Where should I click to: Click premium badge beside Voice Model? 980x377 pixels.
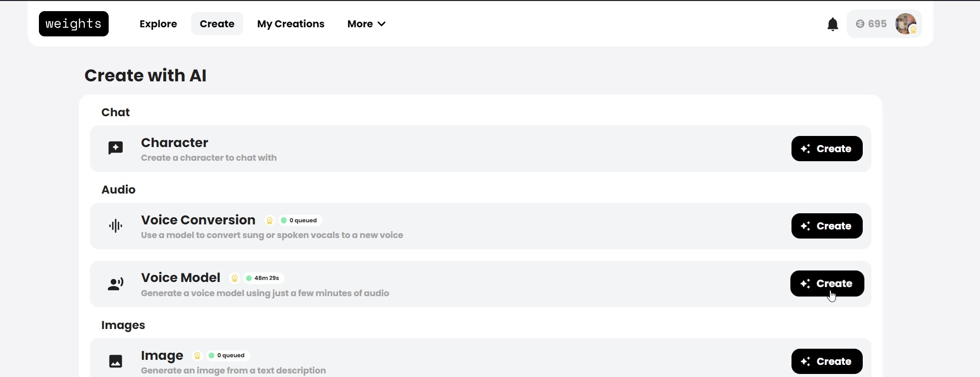click(235, 278)
